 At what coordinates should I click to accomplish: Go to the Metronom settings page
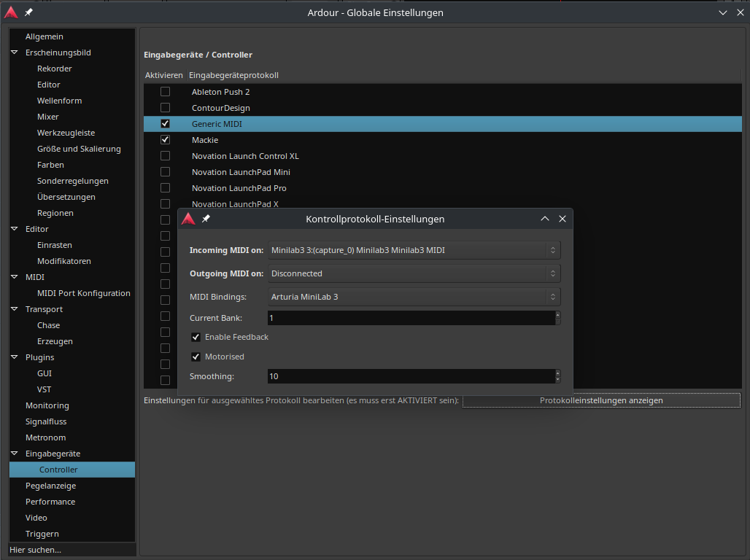(x=45, y=437)
